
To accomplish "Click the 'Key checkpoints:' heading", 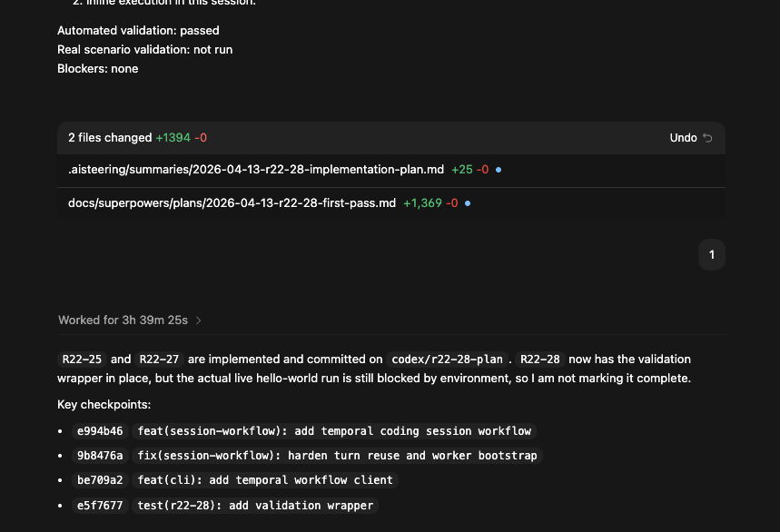I will click(x=104, y=405).
